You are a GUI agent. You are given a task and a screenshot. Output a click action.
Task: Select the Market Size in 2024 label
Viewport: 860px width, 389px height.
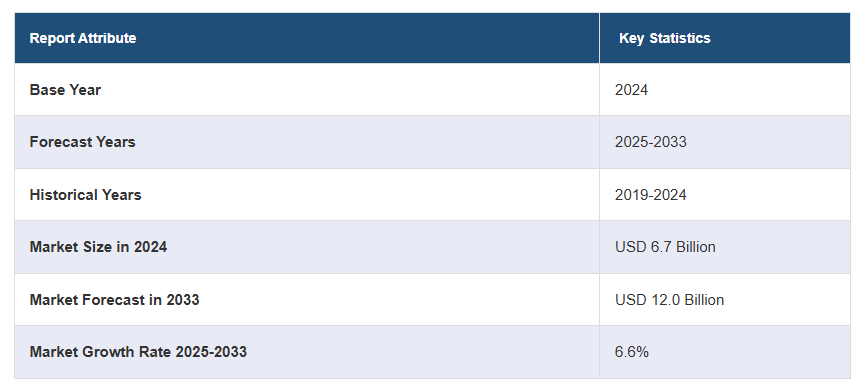(x=98, y=247)
